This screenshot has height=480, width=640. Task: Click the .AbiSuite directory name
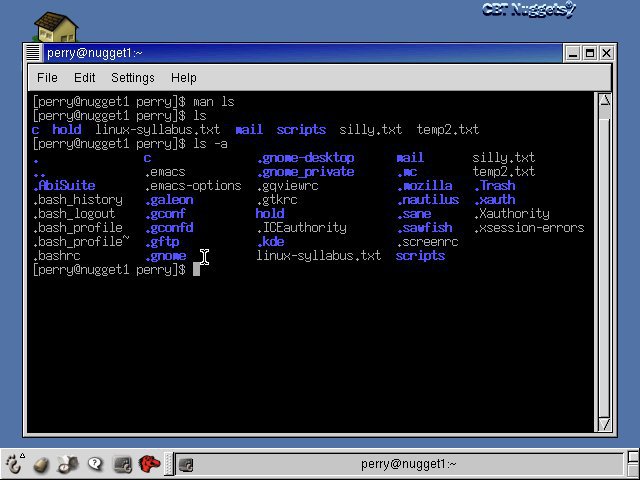[x=64, y=186]
